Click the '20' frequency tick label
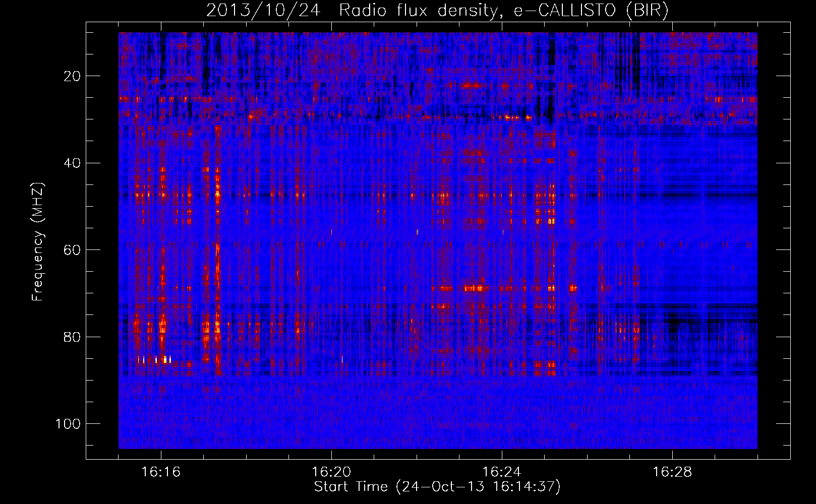Image resolution: width=816 pixels, height=504 pixels. 73,76
